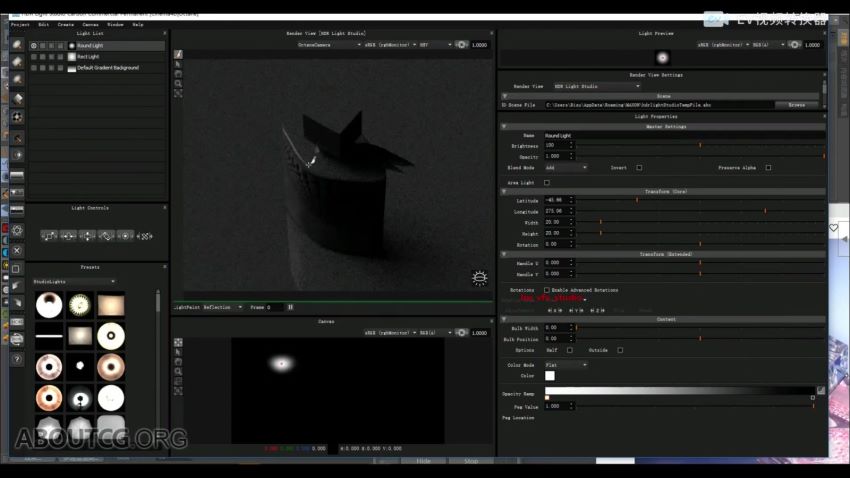850x478 pixels.
Task: Click the first light-creation icon in the left toolbar
Action: click(x=17, y=44)
